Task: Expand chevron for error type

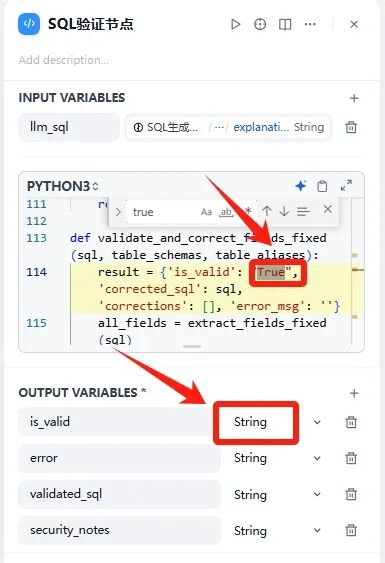Action: (x=317, y=458)
